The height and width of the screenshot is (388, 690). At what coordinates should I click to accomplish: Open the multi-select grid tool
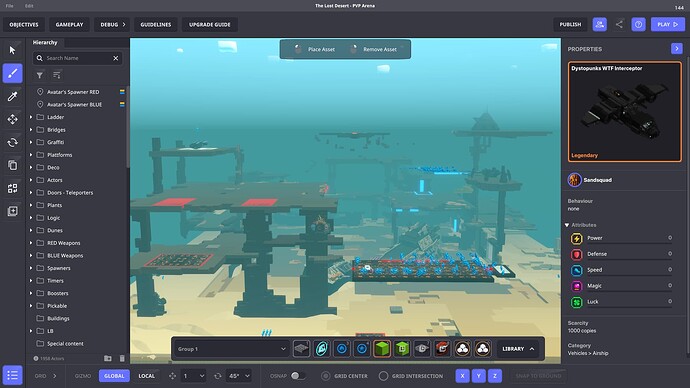pos(12,188)
